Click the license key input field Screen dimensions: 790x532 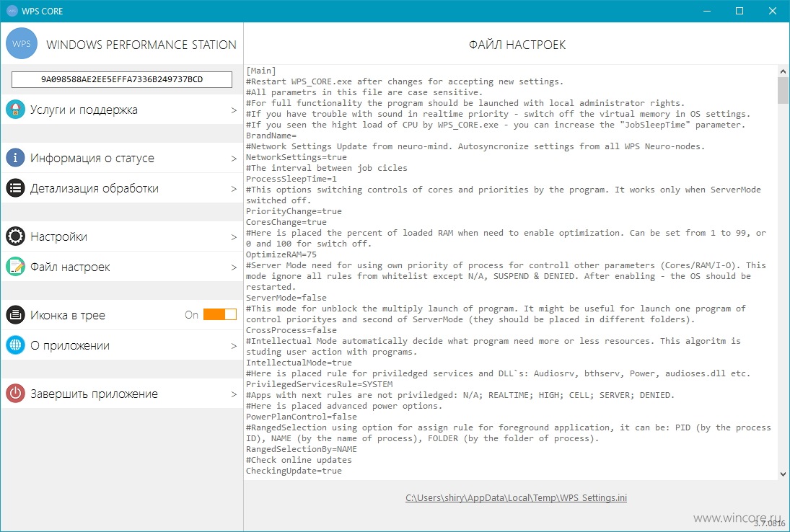pyautogui.click(x=122, y=79)
